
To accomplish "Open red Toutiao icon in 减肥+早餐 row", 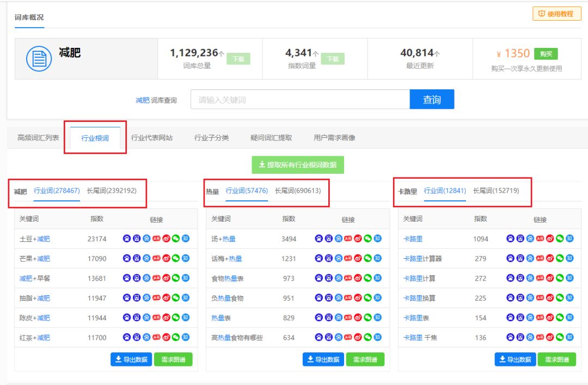I will coord(156,278).
